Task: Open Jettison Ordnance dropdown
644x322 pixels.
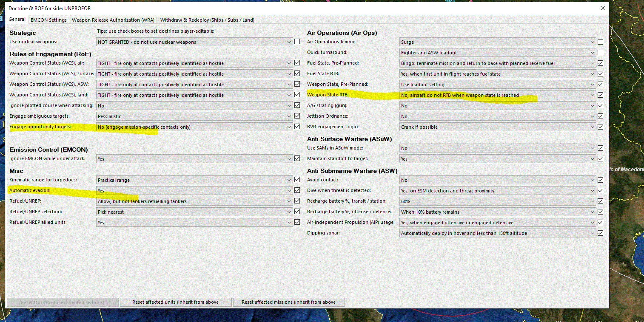Action: [x=498, y=116]
